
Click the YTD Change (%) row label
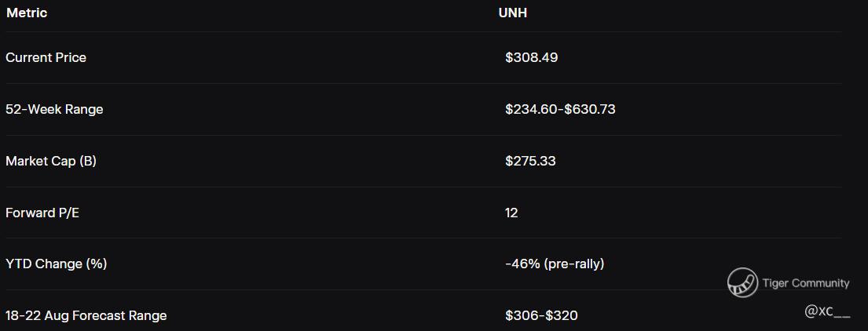56,264
